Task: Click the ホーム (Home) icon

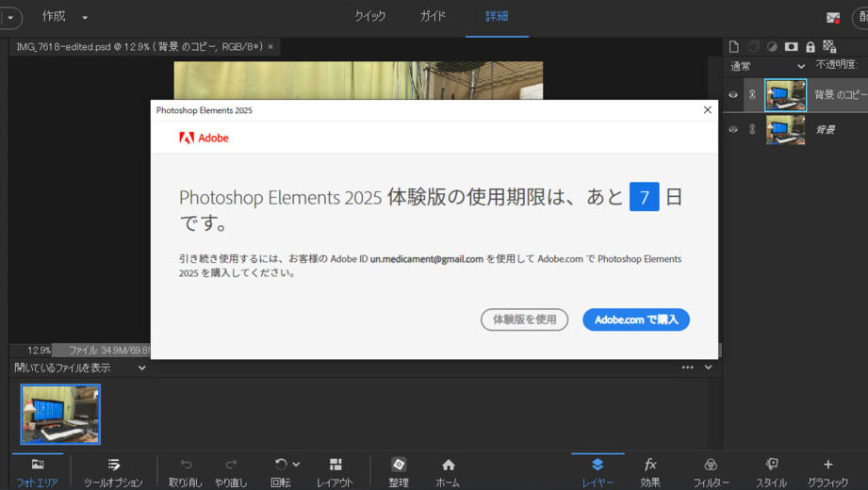Action: (x=448, y=471)
